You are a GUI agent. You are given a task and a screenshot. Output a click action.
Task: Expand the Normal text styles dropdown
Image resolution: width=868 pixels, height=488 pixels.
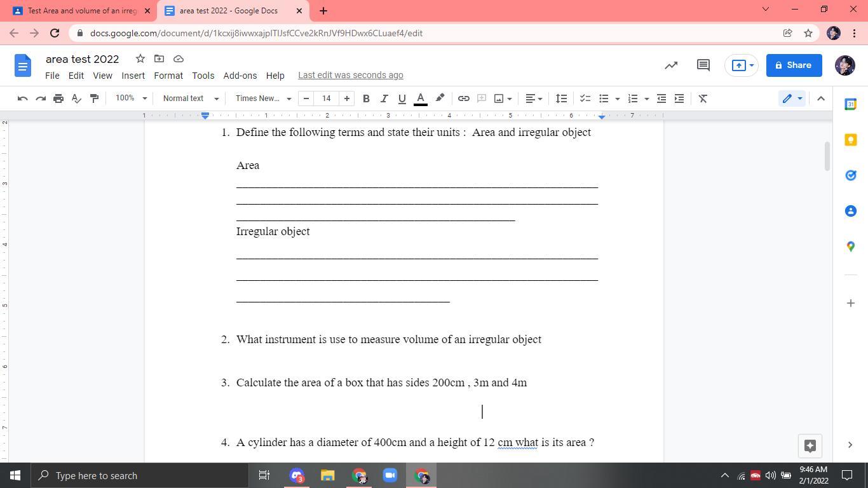click(191, 98)
